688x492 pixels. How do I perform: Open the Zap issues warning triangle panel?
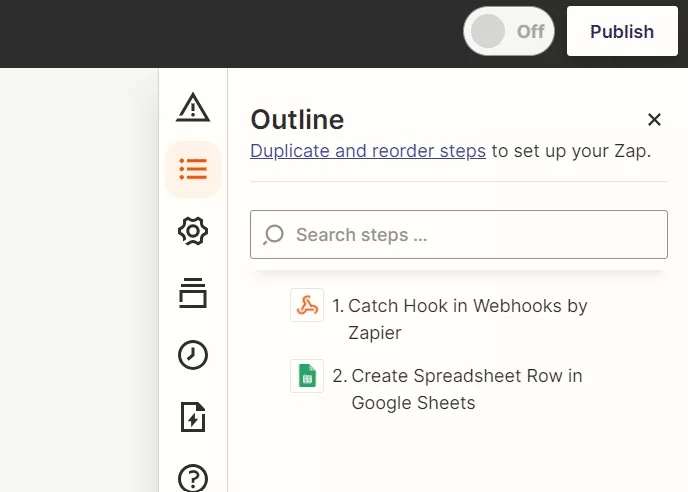[193, 107]
